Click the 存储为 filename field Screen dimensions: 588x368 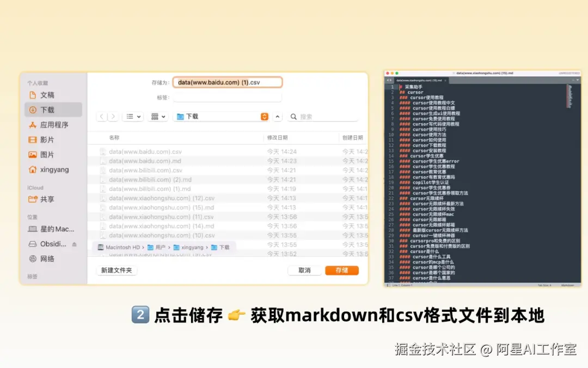(227, 82)
